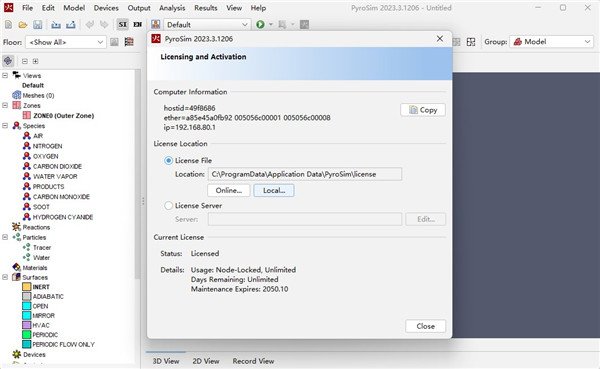Image resolution: width=600 pixels, height=369 pixels.
Task: Click the Undo arrow icon
Action: pyautogui.click(x=90, y=24)
